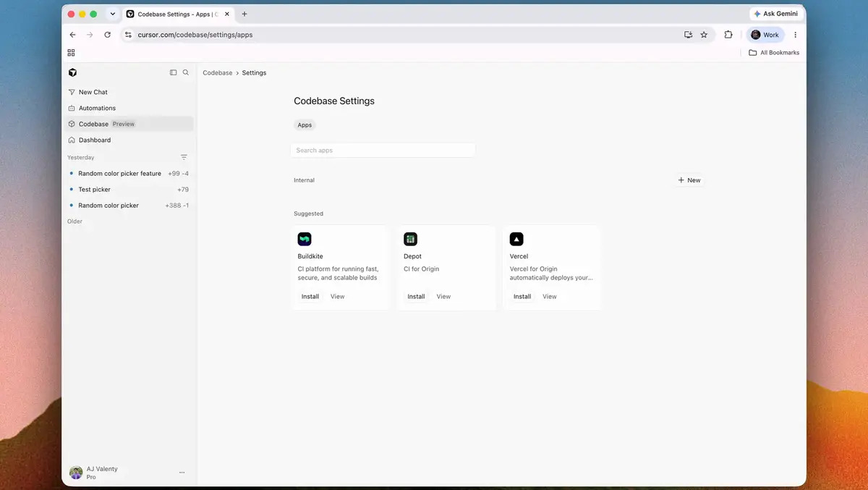Install the Depot app

point(416,297)
